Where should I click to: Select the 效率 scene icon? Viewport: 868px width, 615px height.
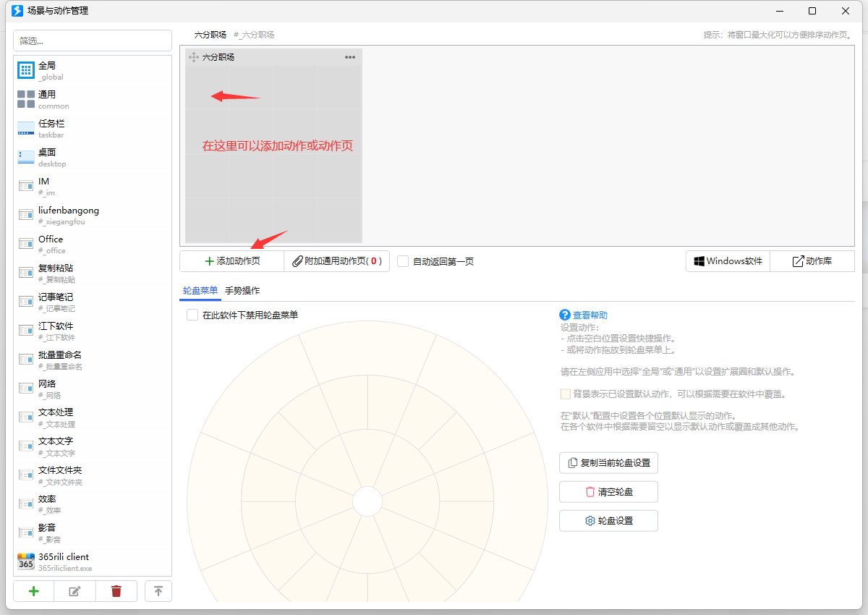coord(26,504)
